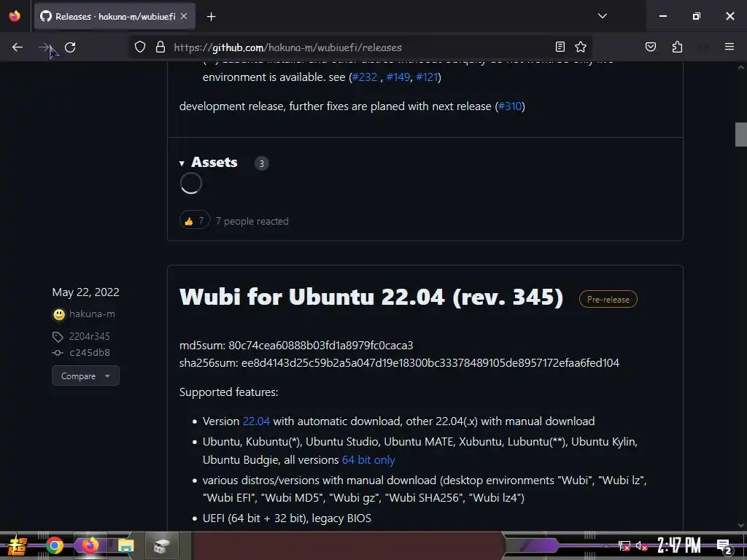Open issue link #232
Image resolution: width=747 pixels, height=560 pixels.
(x=365, y=77)
